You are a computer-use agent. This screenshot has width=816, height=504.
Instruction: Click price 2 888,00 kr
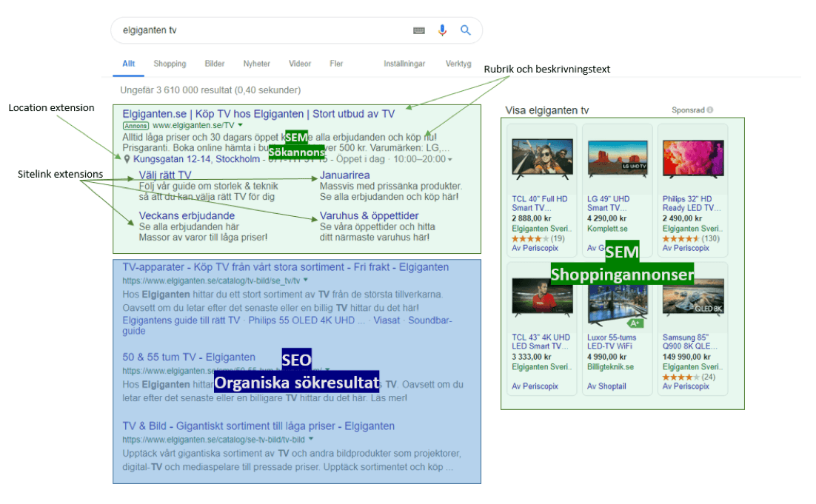coord(532,218)
